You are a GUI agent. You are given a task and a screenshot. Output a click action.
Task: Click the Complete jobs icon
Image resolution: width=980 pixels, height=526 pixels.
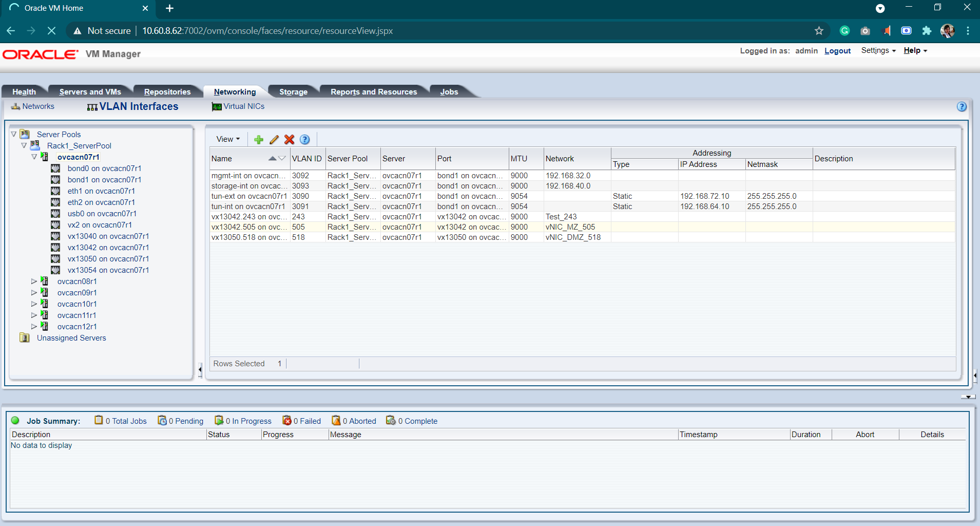pyautogui.click(x=391, y=420)
